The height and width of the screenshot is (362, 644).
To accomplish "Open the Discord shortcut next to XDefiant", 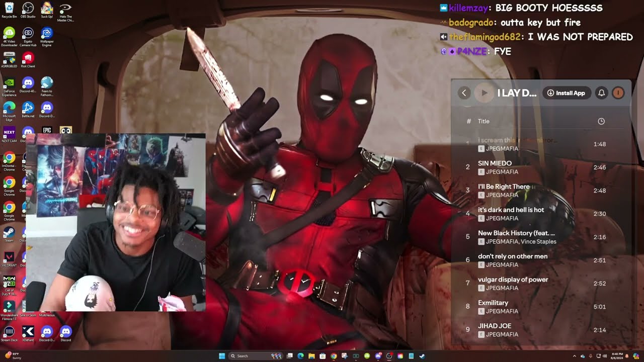I will pyautogui.click(x=47, y=333).
